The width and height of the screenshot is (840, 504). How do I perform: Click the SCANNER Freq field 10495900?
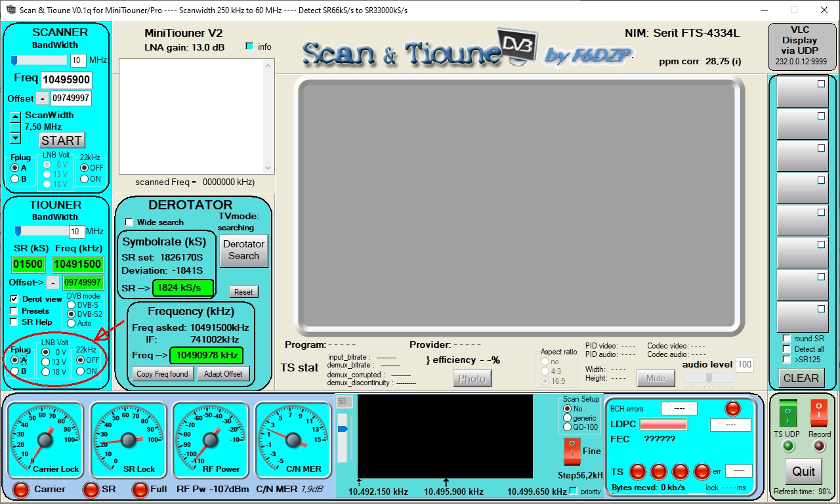click(66, 80)
